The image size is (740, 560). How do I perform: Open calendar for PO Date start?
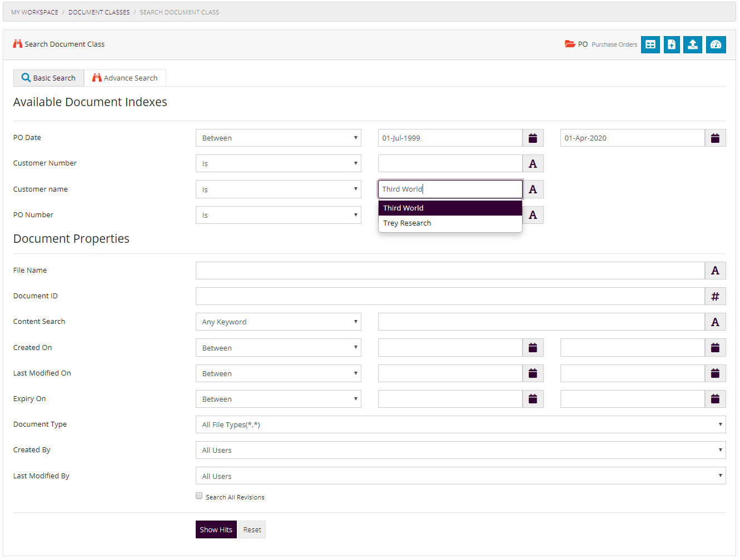pos(533,138)
